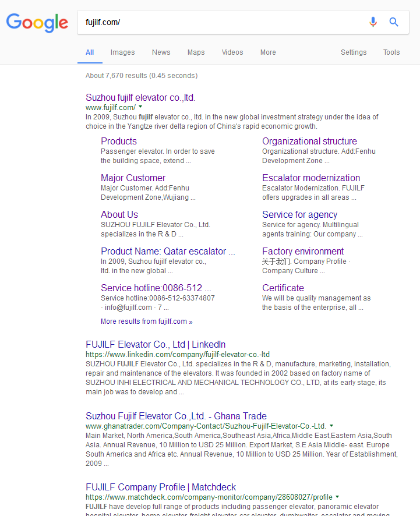Click the blue magnifier search button

point(394,22)
